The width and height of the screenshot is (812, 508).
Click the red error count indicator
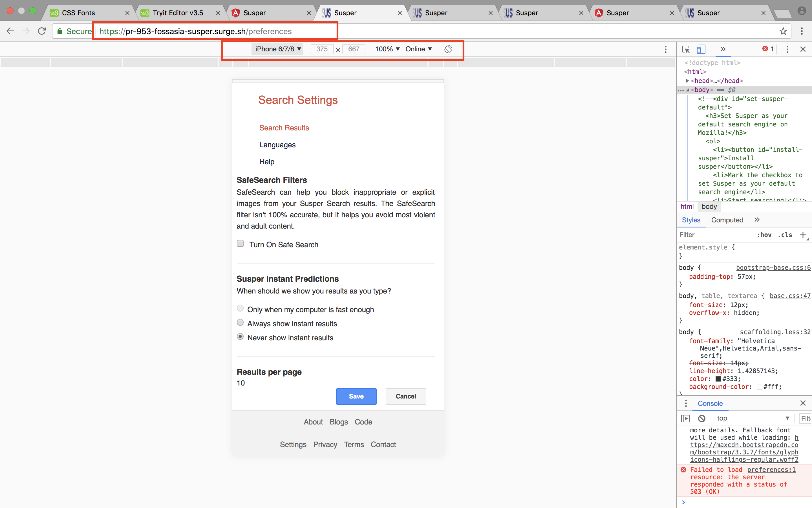click(x=768, y=49)
